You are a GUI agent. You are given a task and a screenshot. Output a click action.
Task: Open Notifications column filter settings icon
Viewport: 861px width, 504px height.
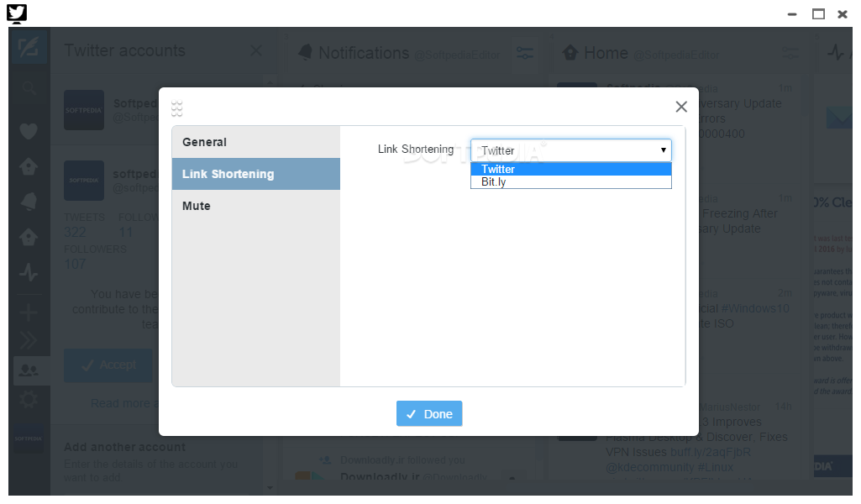524,53
